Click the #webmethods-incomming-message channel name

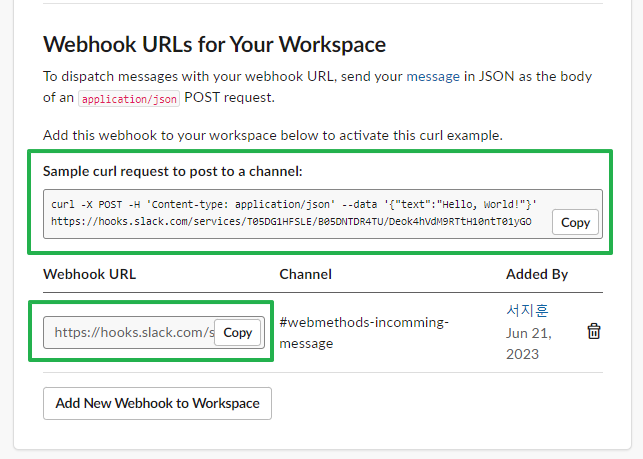coord(364,332)
